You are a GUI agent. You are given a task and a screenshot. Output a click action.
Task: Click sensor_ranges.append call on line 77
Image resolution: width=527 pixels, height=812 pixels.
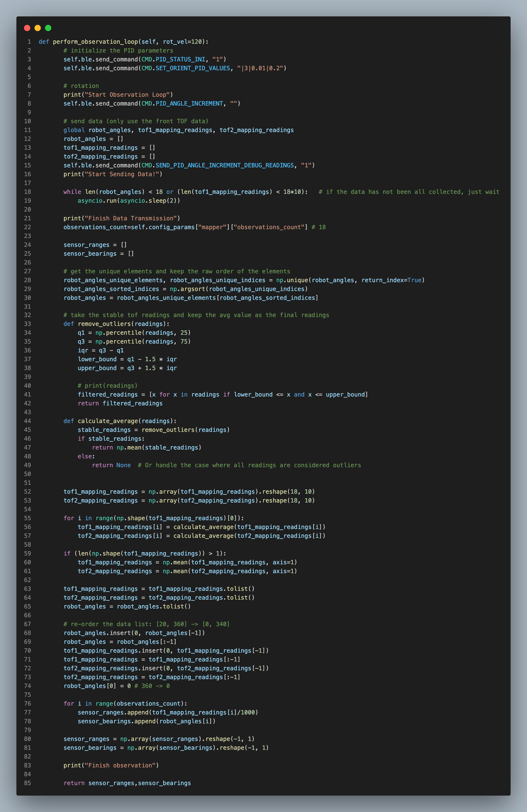tap(168, 713)
